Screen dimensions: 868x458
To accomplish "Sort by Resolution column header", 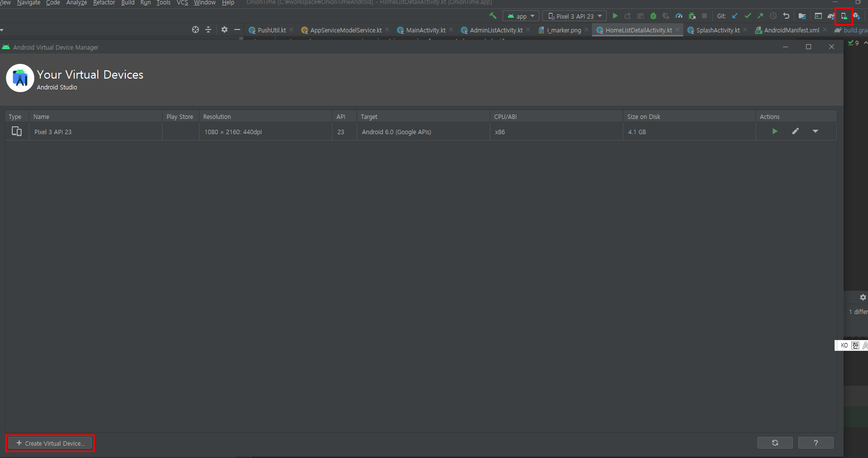I will 266,116.
